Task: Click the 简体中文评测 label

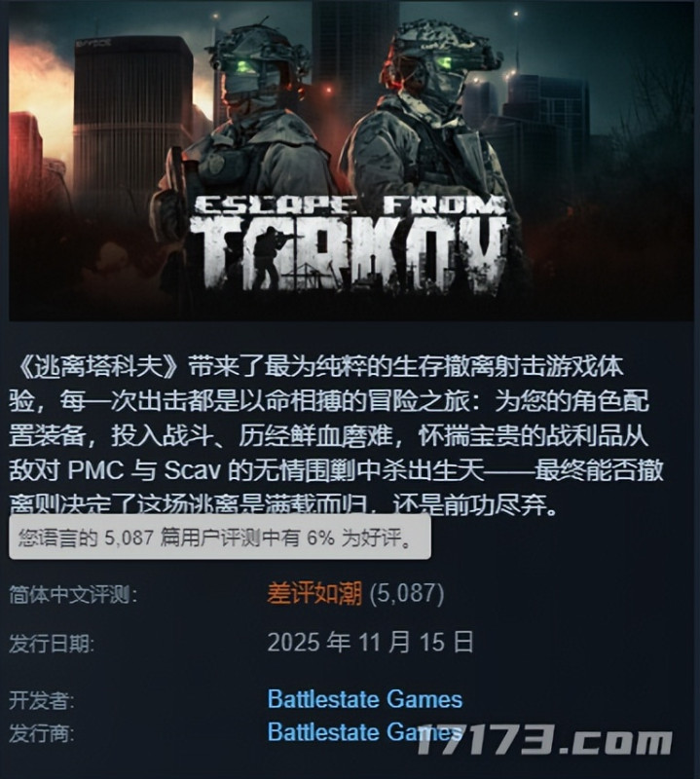Action: [73, 594]
